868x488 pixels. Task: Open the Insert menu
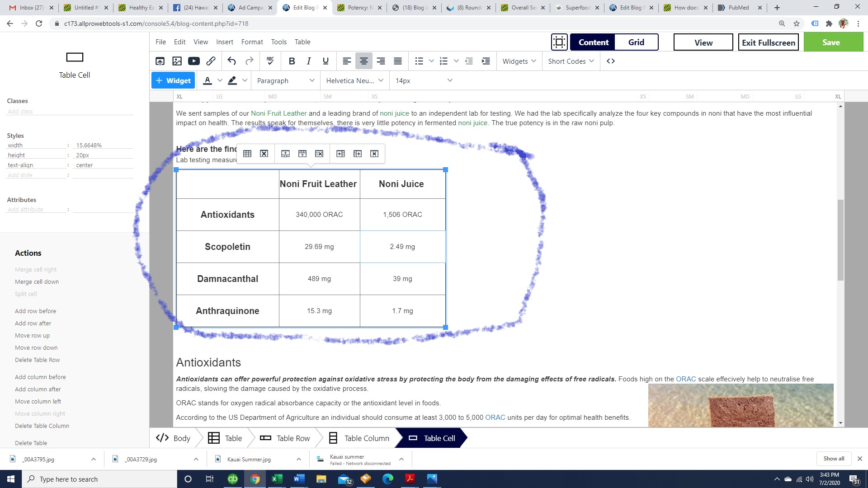click(225, 42)
